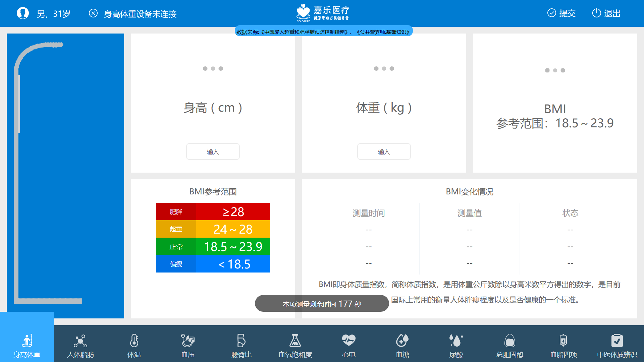Screen dimensions: 644x362
Task: Click the 提交 submit button
Action: click(561, 13)
